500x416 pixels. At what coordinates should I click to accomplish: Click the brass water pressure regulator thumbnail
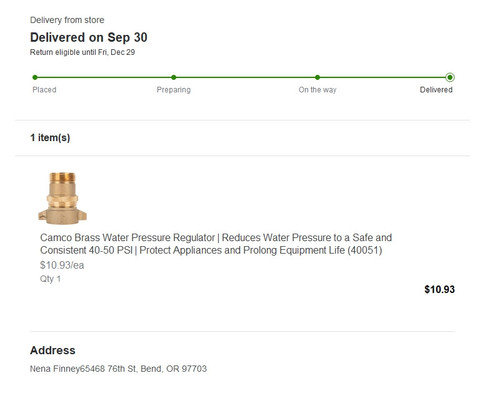(x=62, y=198)
